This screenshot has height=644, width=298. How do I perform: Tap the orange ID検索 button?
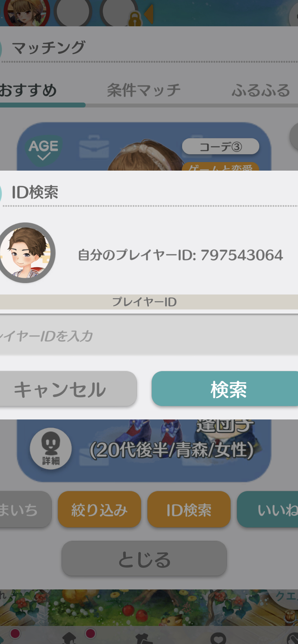[x=189, y=509]
